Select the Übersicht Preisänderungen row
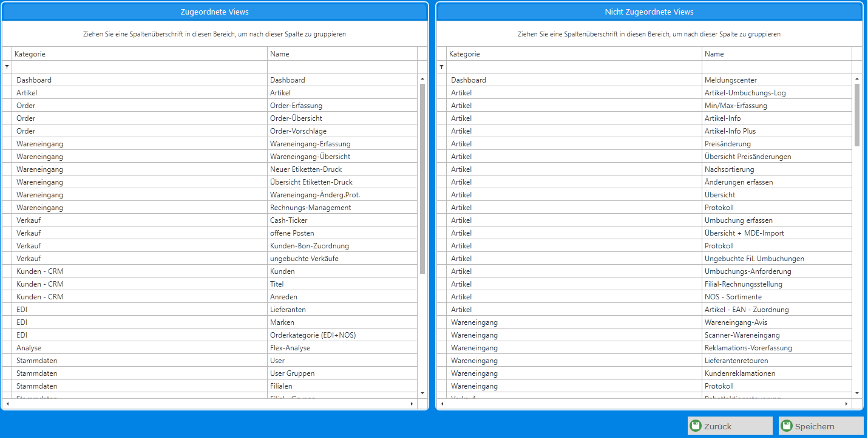This screenshot has width=868, height=439. tap(645, 157)
